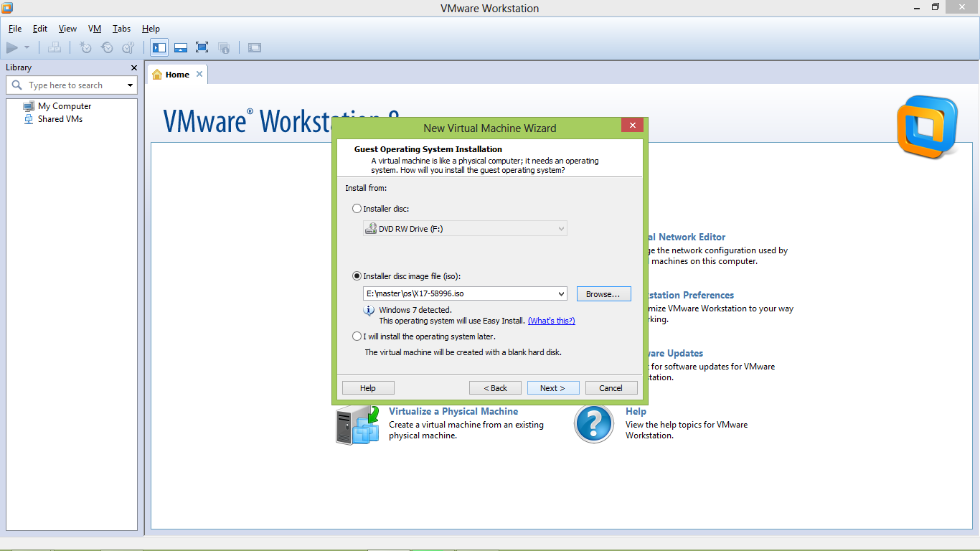Image resolution: width=980 pixels, height=551 pixels.
Task: Click the Virtualize a Physical Machine link
Action: (x=453, y=411)
